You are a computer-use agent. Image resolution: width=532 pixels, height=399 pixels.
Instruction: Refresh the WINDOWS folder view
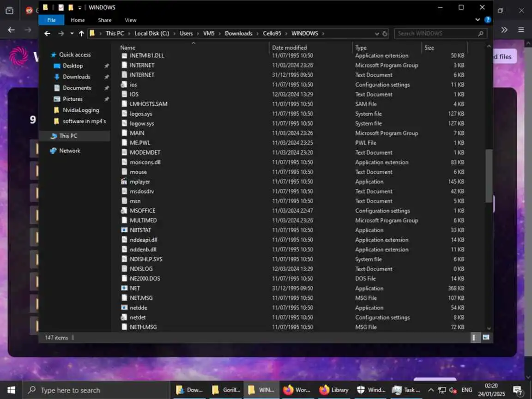[x=385, y=34]
